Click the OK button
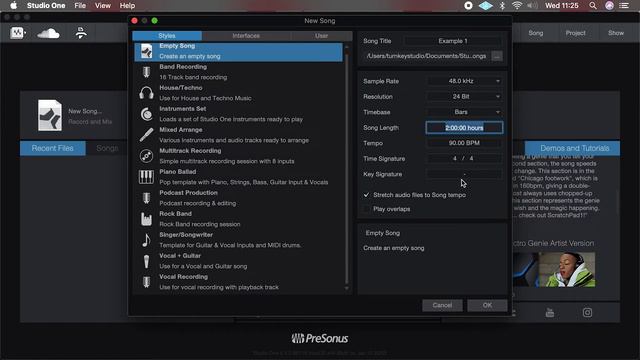The image size is (640, 360). (487, 305)
